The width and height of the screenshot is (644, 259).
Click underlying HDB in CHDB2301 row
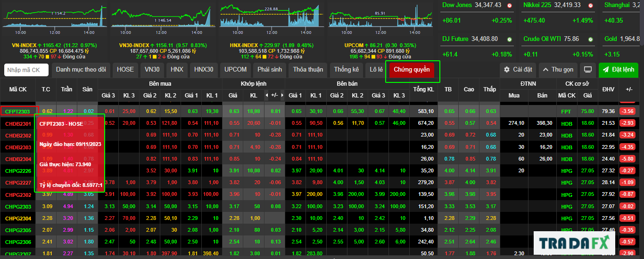pos(566,123)
